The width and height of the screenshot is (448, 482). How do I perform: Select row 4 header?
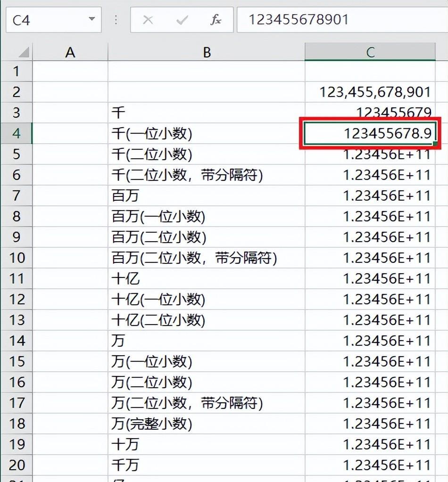click(x=17, y=133)
